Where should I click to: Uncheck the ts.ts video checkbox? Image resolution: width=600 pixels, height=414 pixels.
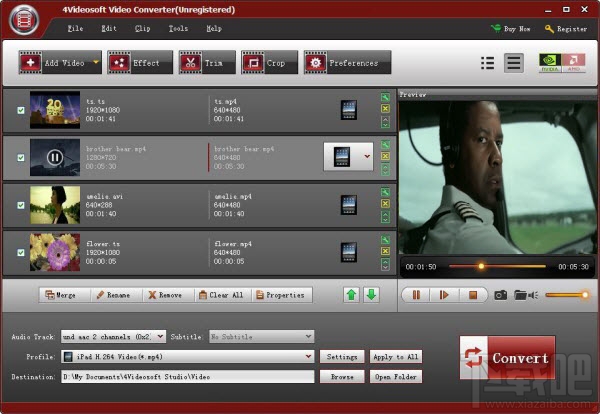click(21, 110)
